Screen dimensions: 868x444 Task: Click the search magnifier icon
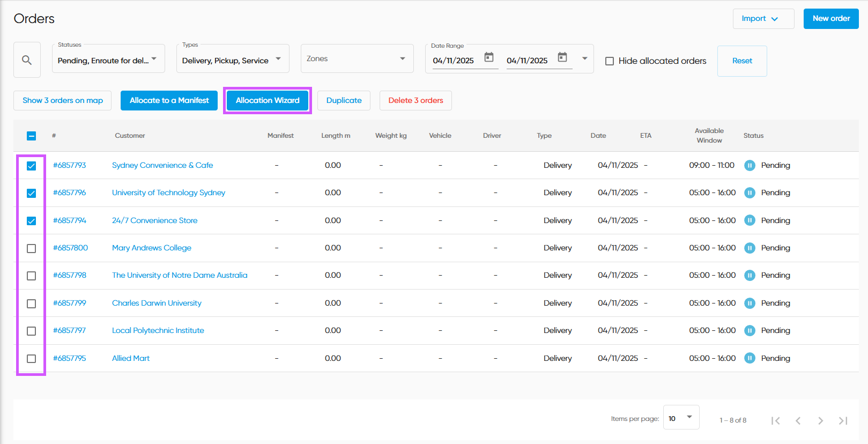tap(27, 60)
